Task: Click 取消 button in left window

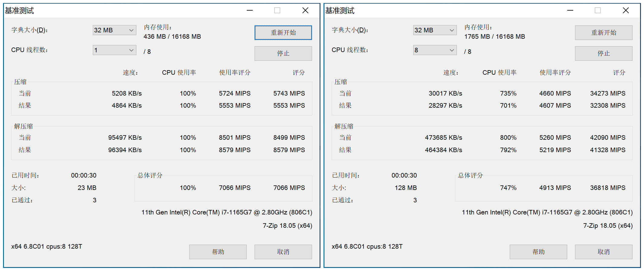Action: click(283, 252)
